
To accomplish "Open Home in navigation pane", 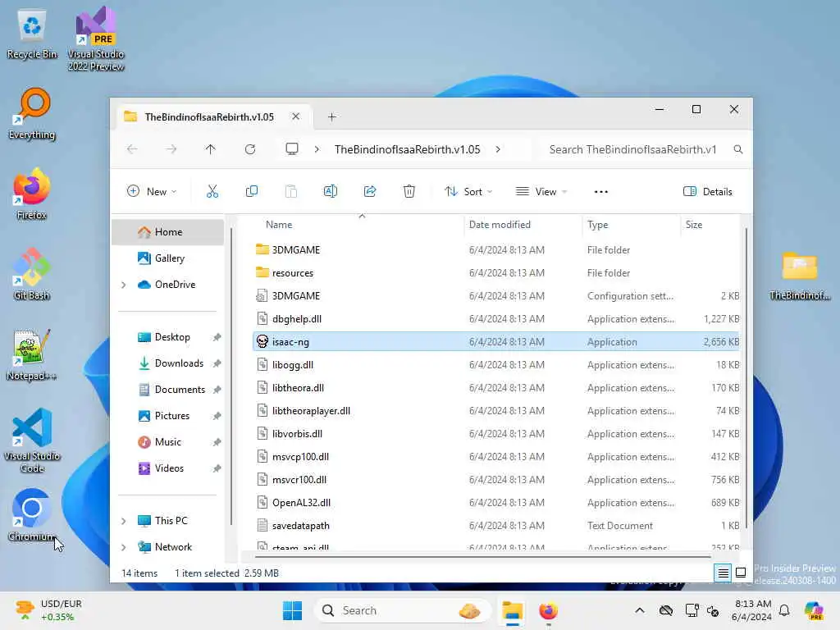I will [x=168, y=232].
